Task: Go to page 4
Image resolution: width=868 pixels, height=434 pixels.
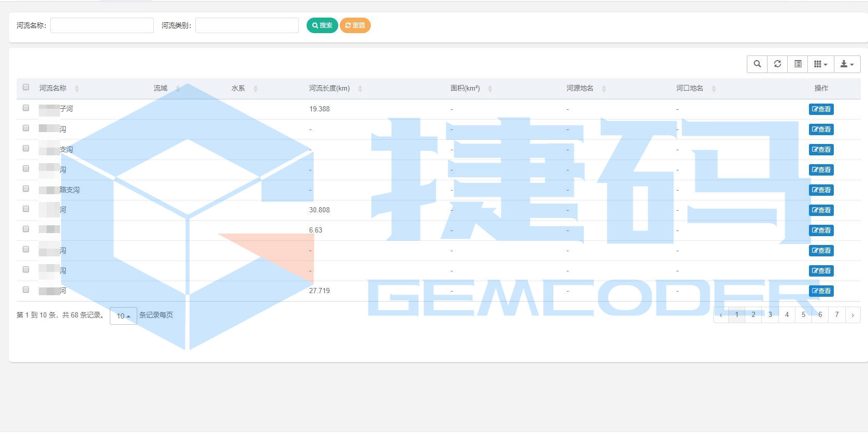Action: pyautogui.click(x=787, y=315)
